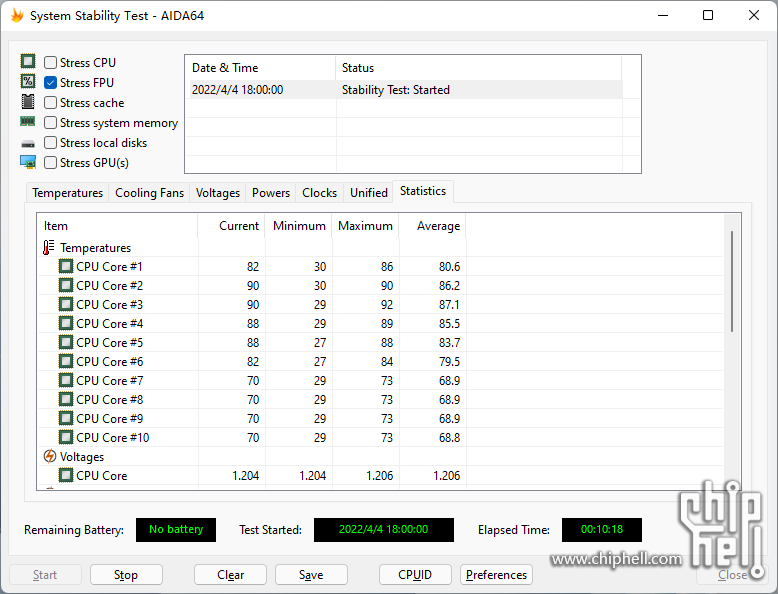Select the CPU Core #5 row
The image size is (778, 594).
[109, 343]
